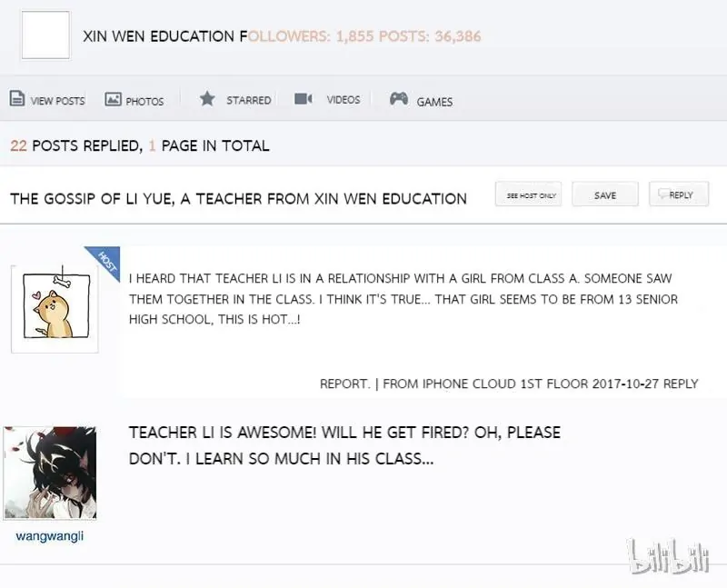Go to the Videos tab
The image size is (727, 588).
pyautogui.click(x=344, y=100)
